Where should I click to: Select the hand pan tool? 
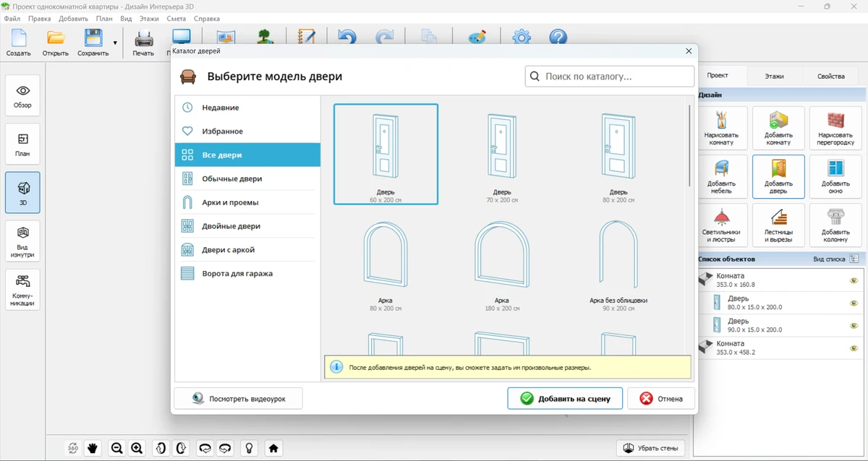pos(93,448)
